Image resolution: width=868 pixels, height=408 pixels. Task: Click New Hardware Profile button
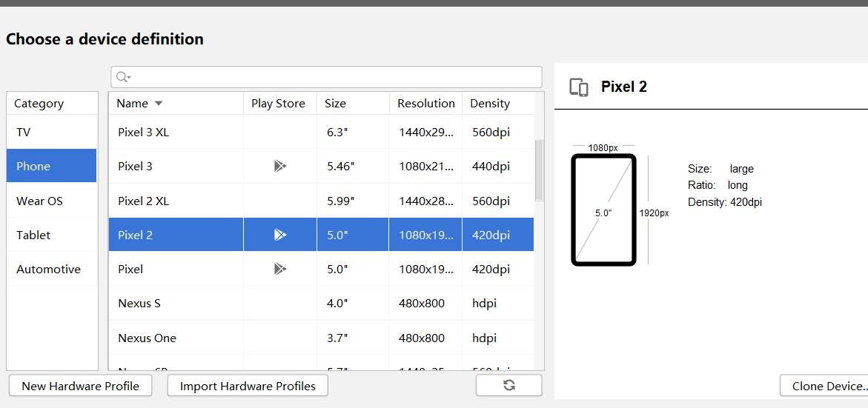coord(80,386)
